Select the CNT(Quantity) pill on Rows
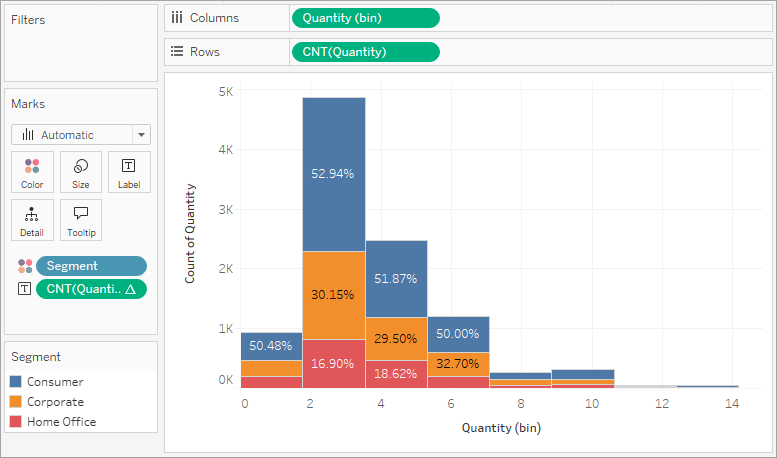Screen dimensions: 777x458 click(366, 52)
